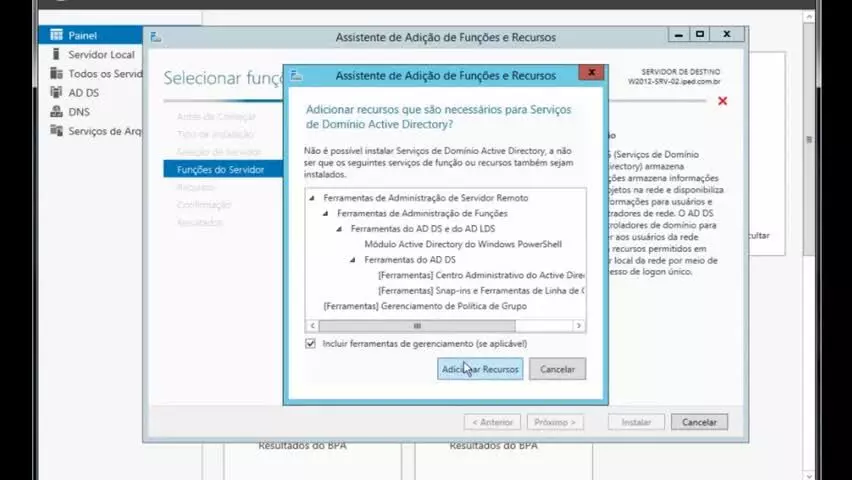Select the Servidor Local icon
Image resolution: width=852 pixels, height=480 pixels.
click(57, 54)
